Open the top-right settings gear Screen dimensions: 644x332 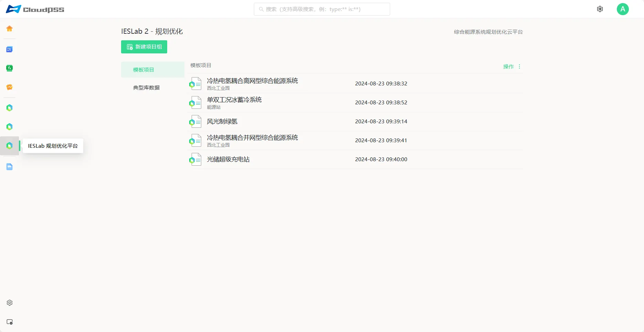click(600, 9)
